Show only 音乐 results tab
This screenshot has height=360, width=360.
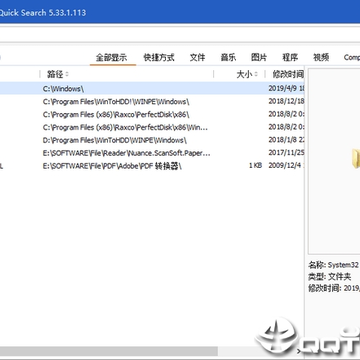point(228,57)
